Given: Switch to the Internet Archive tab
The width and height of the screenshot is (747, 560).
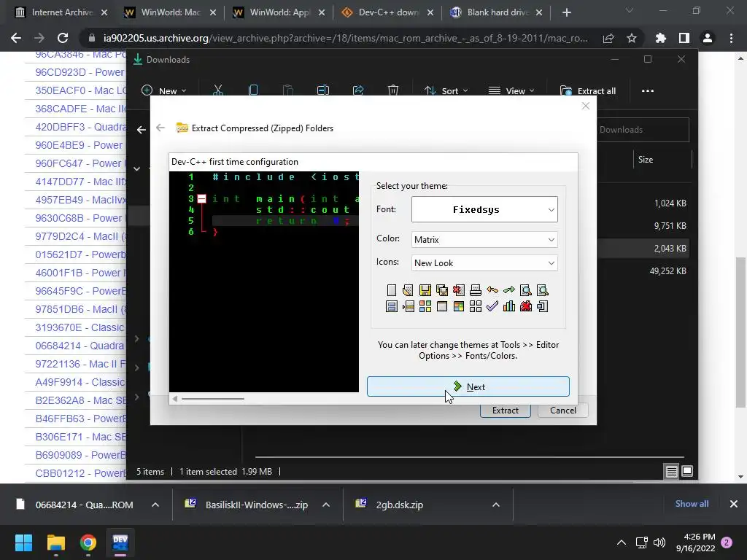Looking at the screenshot, I should (x=61, y=12).
